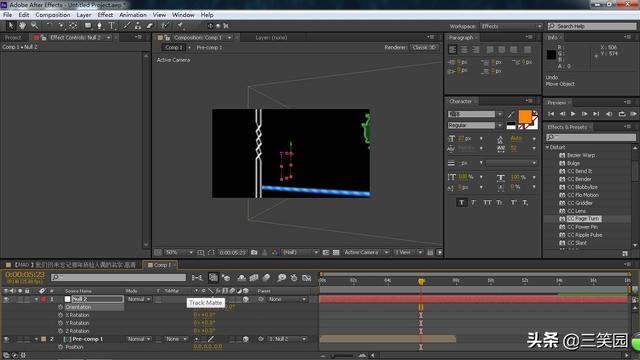Open the Window menu
Image resolution: width=640 pixels, height=360 pixels.
click(x=183, y=15)
